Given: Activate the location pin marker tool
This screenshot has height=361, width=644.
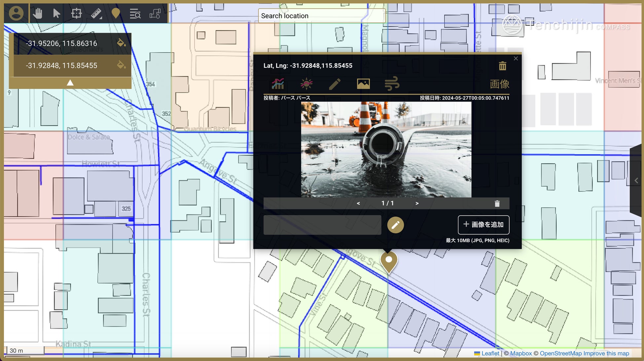Looking at the screenshot, I should (x=116, y=14).
